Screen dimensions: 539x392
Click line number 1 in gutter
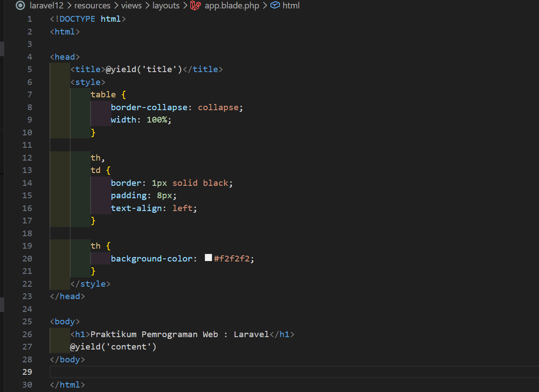click(29, 19)
